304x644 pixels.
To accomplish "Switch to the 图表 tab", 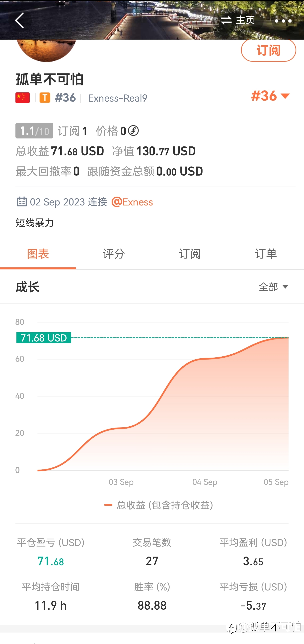I will point(38,254).
